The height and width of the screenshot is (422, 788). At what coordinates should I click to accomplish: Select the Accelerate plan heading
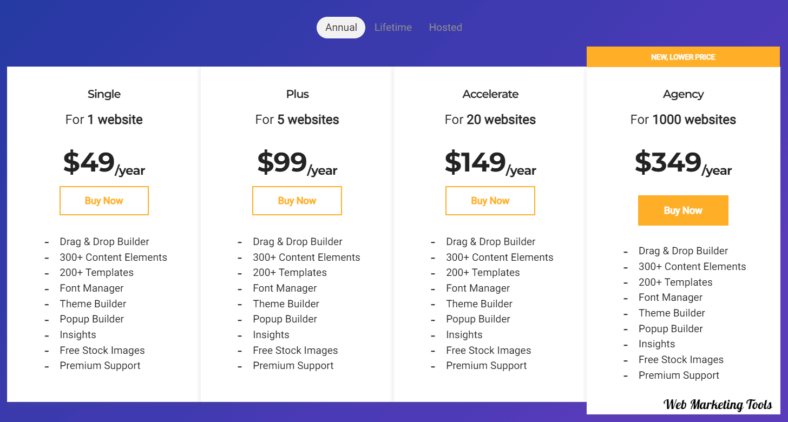point(490,94)
